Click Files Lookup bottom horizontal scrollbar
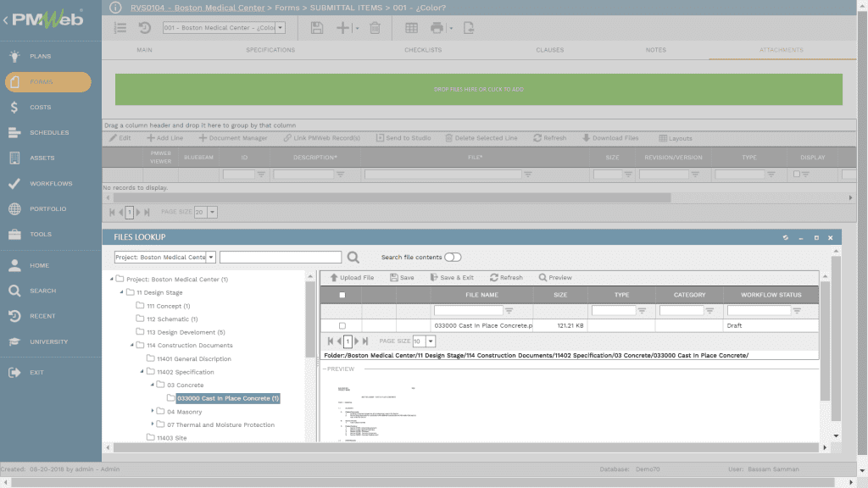The height and width of the screenshot is (488, 868). click(466, 447)
